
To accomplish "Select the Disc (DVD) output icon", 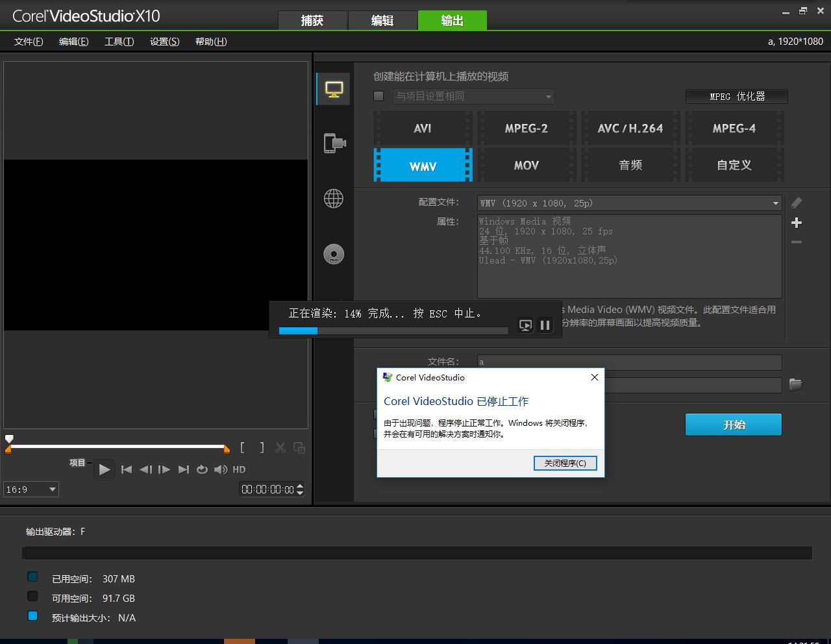I will [334, 254].
